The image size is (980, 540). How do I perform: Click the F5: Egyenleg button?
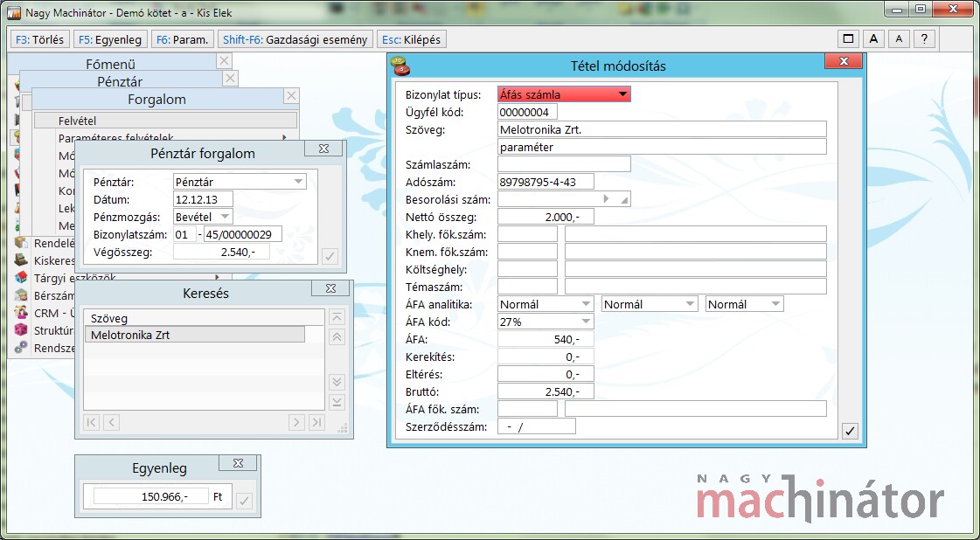110,39
